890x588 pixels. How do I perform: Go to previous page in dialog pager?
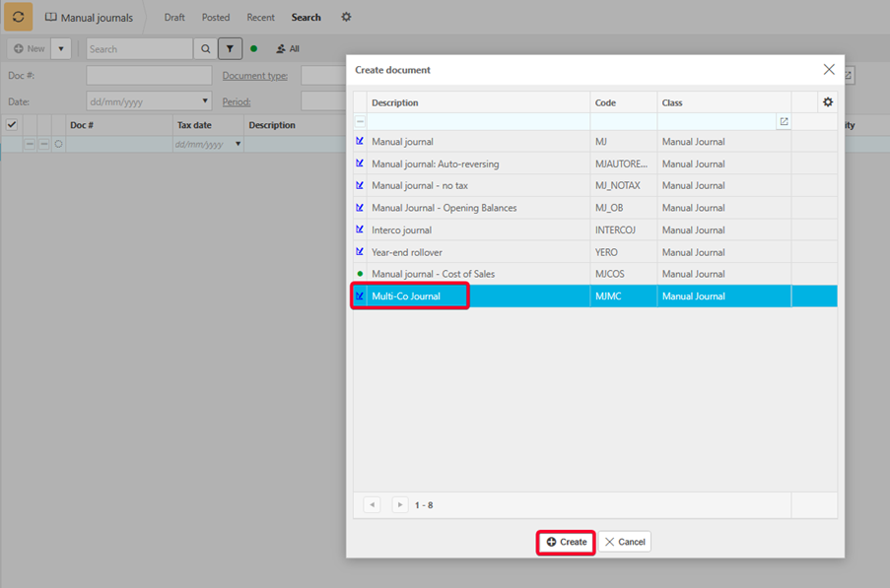(x=373, y=504)
